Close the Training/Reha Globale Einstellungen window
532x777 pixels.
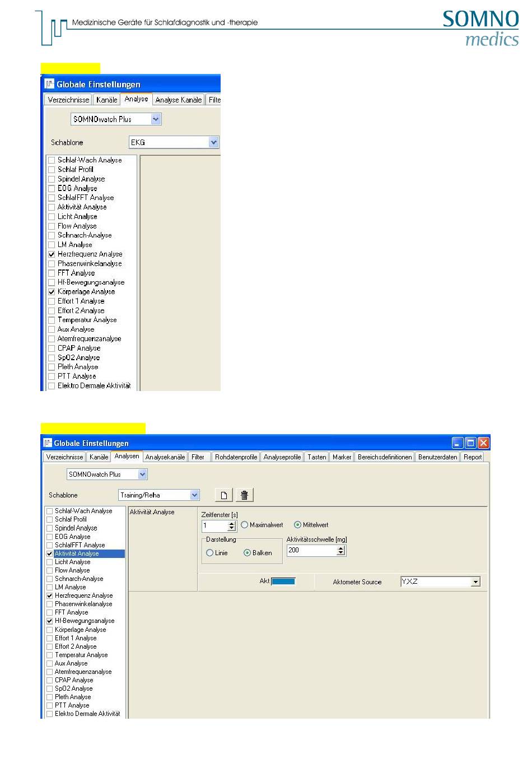[x=483, y=443]
